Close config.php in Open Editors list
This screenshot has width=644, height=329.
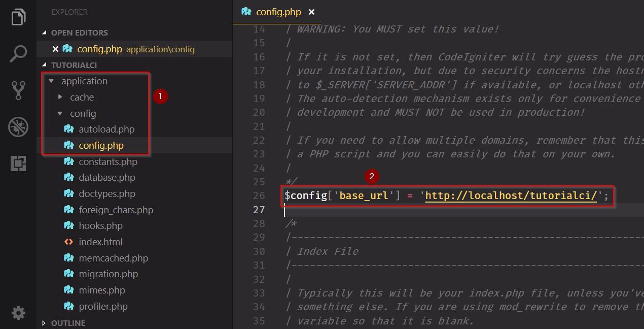56,49
